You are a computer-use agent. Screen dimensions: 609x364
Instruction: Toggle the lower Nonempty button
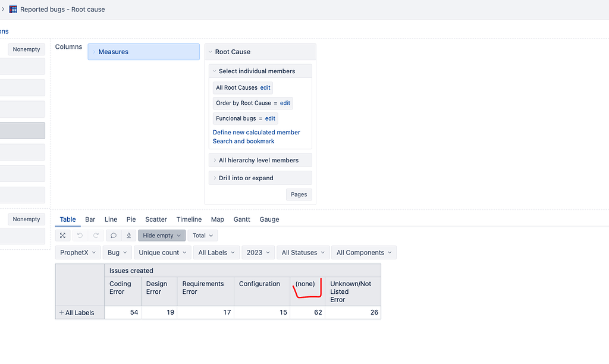click(26, 219)
